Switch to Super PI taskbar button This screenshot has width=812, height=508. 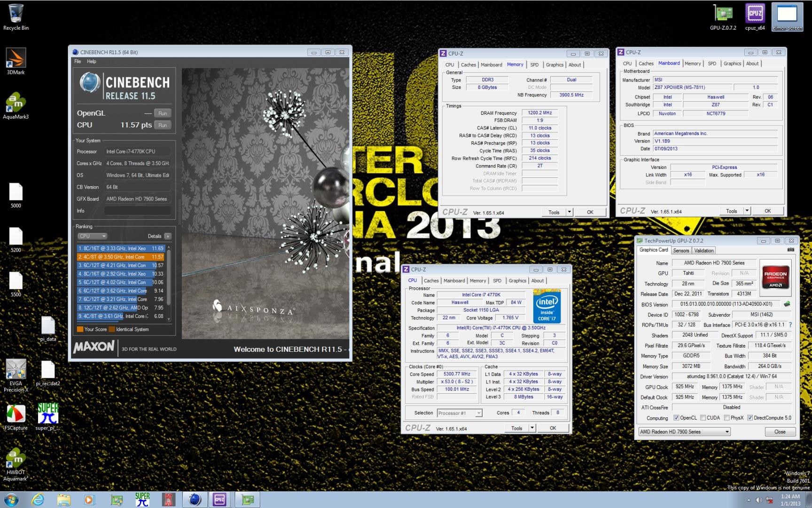click(142, 500)
